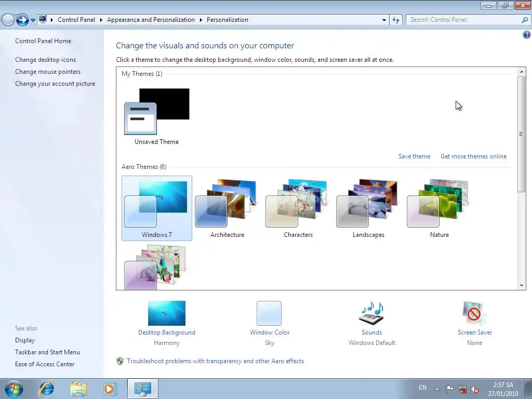Open Sounds keyboard and notes icon
Screen dimensions: 532x399
pos(371,313)
